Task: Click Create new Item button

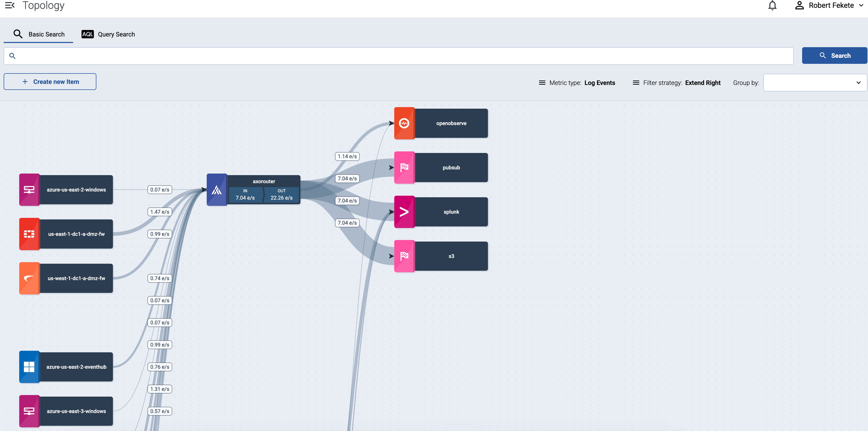Action: click(x=50, y=82)
